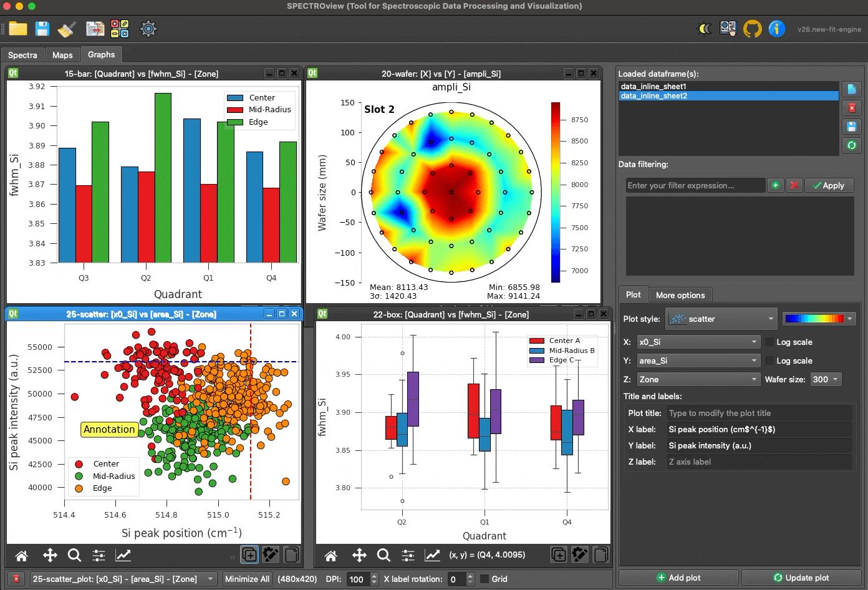
Task: Click the Minimize All button
Action: point(247,579)
